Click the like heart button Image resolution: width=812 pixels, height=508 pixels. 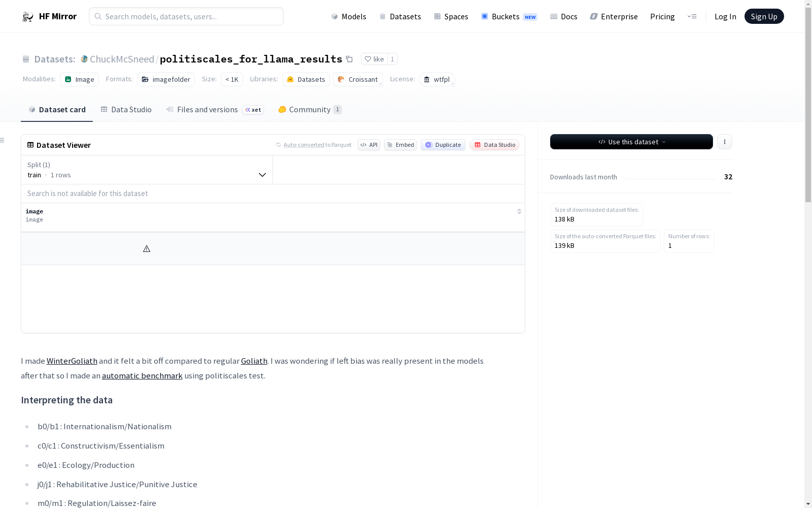pos(374,59)
